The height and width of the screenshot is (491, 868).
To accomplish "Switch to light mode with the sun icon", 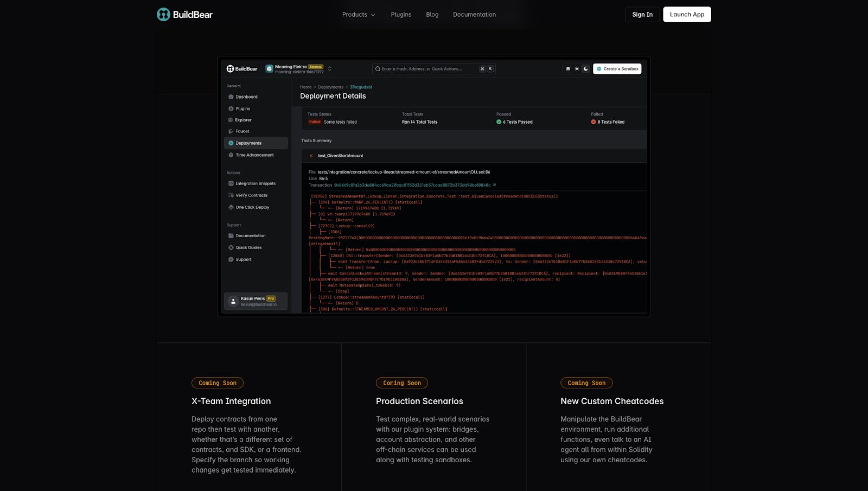I will click(x=577, y=69).
